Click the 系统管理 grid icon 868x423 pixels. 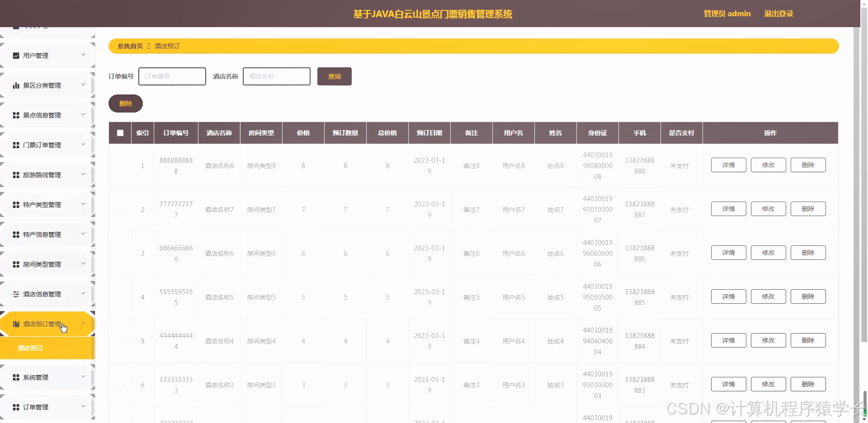[16, 377]
